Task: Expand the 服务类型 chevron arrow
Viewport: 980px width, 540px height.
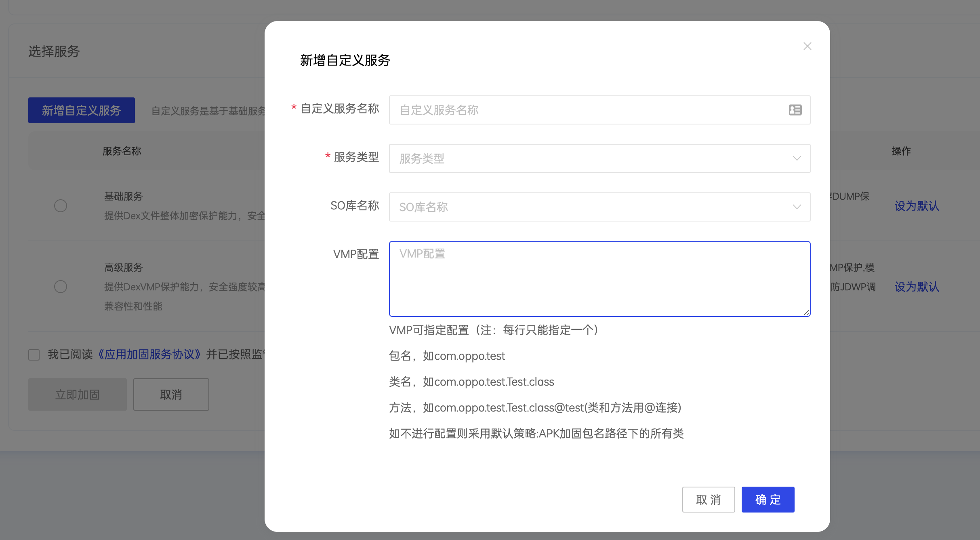Action: pyautogui.click(x=797, y=158)
